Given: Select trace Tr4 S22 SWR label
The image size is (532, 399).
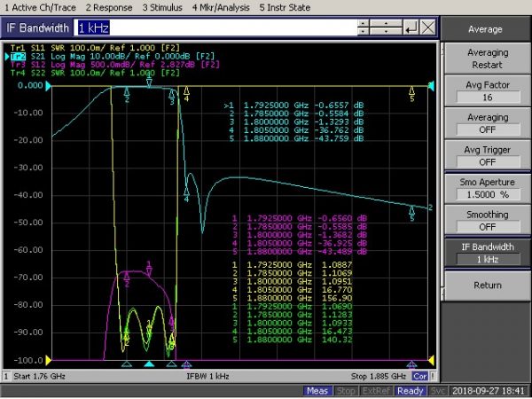Looking at the screenshot, I should point(95,73).
